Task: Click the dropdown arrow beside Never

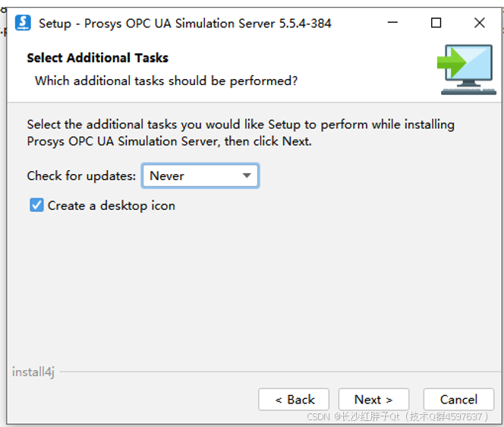Action: [x=247, y=176]
